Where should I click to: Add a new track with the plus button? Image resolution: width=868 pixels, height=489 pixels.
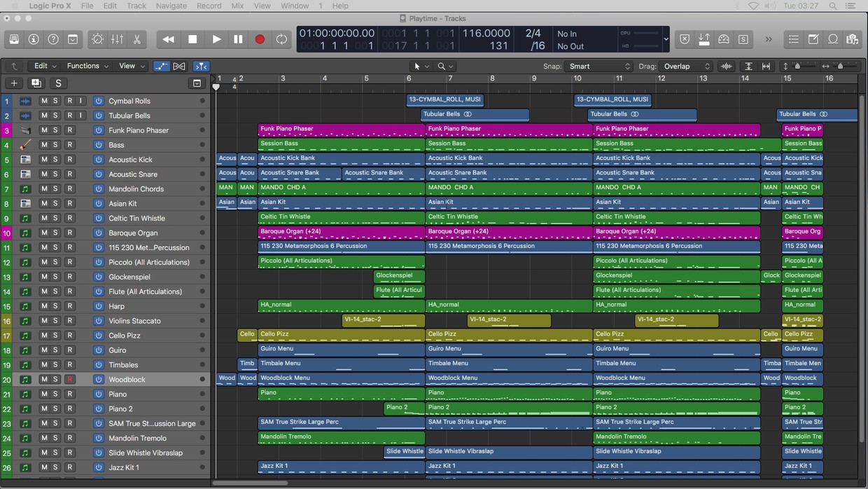click(x=13, y=83)
